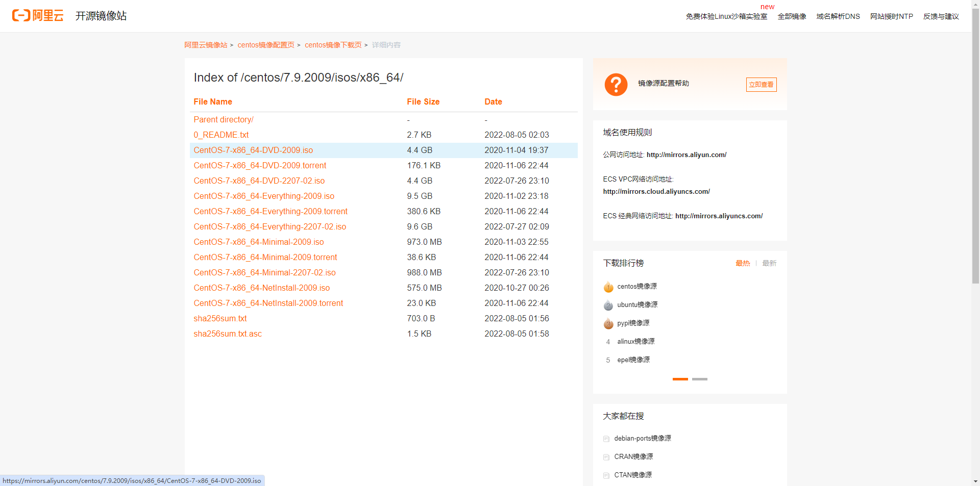Click the http://mirrors.aliyuncs.com/ address

point(719,216)
